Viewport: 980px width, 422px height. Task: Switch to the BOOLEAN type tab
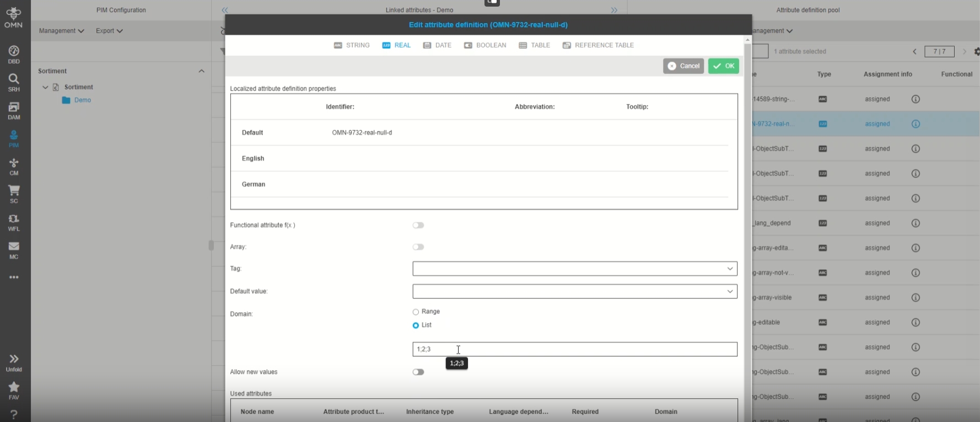[x=485, y=45]
